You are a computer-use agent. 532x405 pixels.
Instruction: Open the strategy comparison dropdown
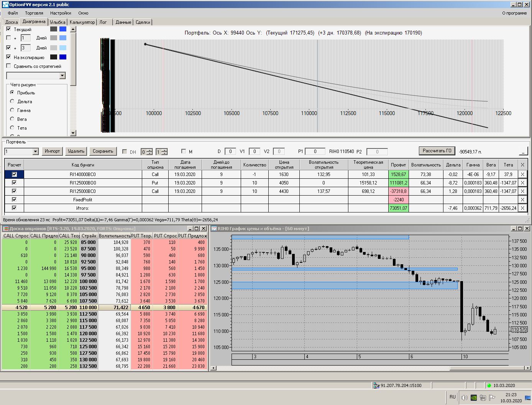click(62, 76)
